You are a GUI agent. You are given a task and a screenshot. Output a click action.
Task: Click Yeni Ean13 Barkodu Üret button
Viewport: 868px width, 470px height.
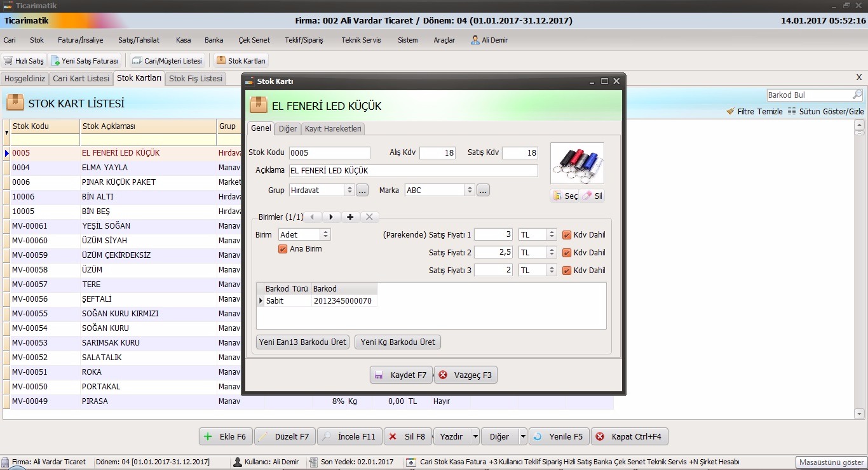303,342
